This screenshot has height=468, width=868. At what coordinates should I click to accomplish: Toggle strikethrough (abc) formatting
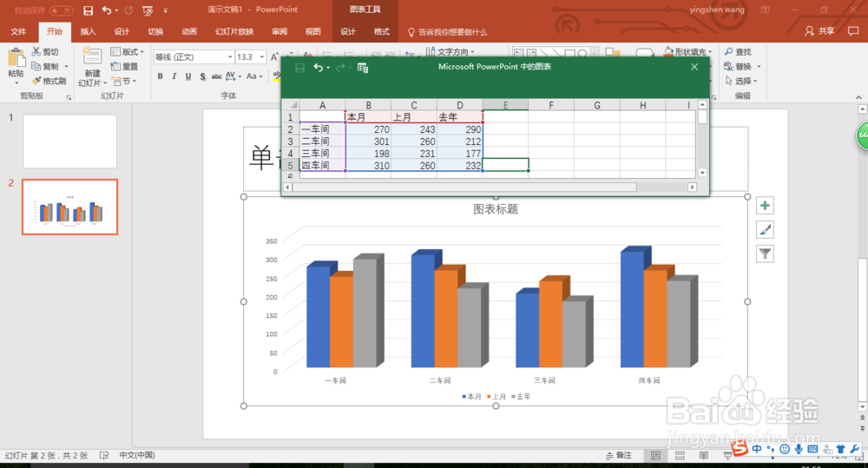pyautogui.click(x=216, y=76)
